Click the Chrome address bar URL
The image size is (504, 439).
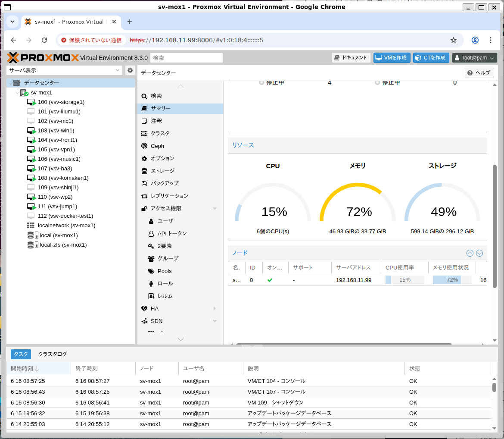[x=196, y=40]
